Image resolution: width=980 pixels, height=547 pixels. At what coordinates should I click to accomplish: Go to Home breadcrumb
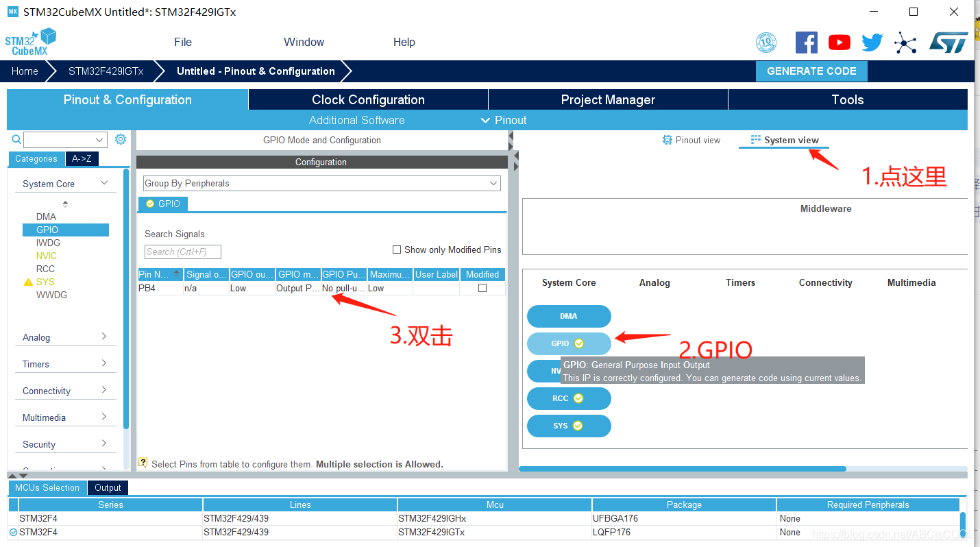click(x=25, y=71)
